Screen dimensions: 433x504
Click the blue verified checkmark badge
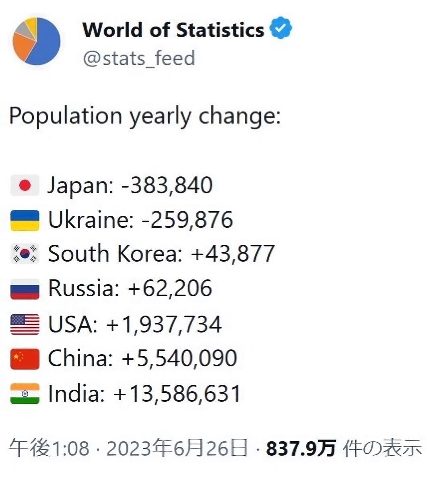click(281, 29)
